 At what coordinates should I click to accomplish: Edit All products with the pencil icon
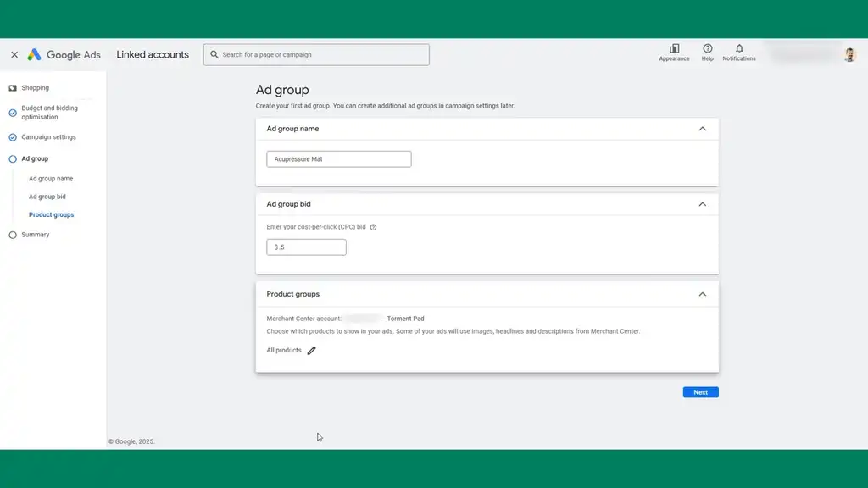pos(311,350)
